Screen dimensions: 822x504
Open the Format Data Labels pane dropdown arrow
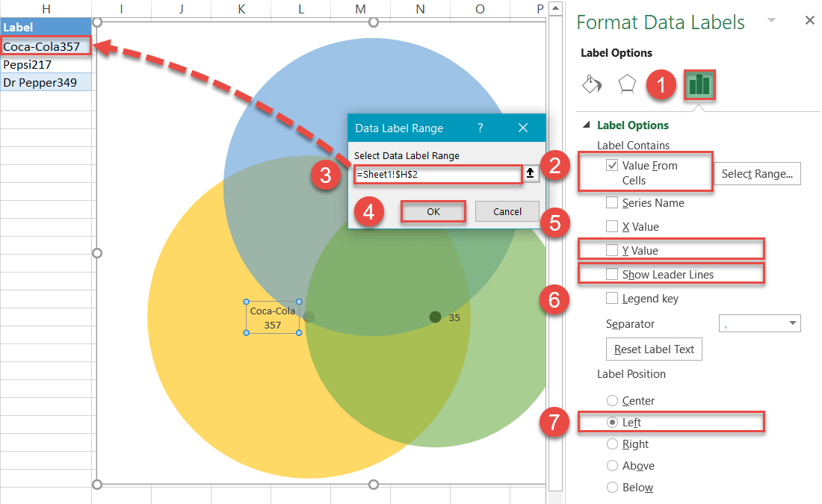click(x=770, y=22)
